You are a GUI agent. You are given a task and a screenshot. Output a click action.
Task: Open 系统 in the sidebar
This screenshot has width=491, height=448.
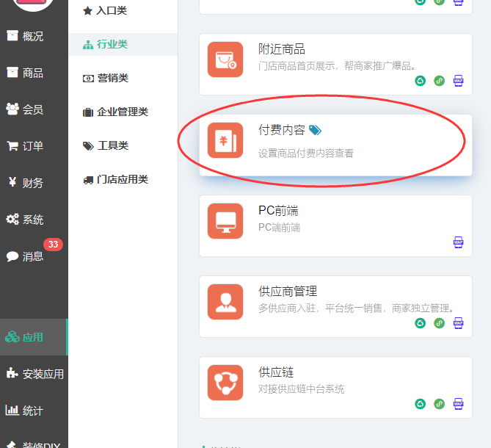click(x=34, y=220)
